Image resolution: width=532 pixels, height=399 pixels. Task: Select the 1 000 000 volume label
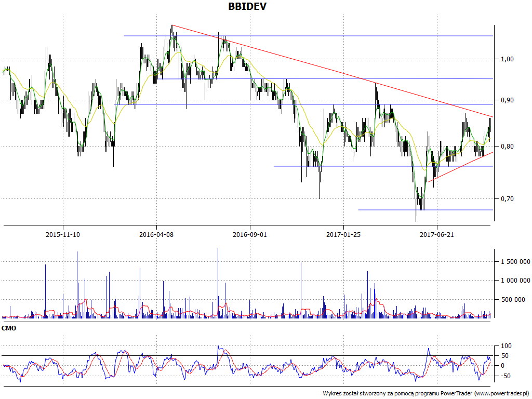[x=515, y=280]
